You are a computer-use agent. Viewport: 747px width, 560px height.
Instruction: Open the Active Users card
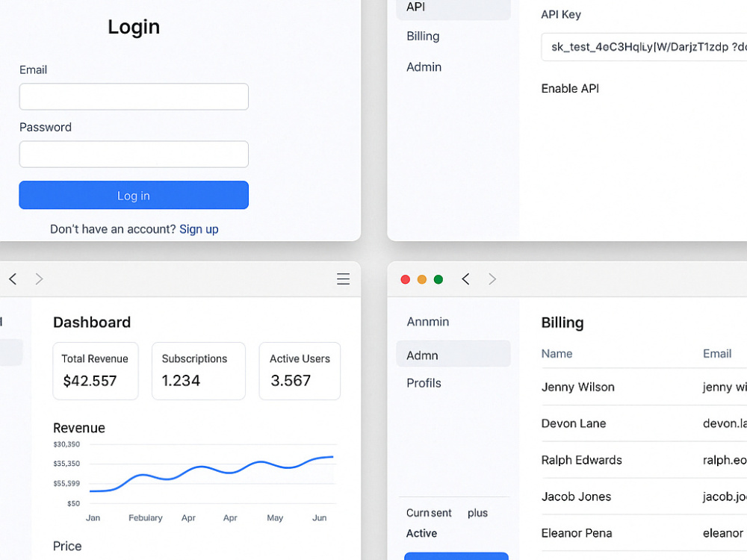pos(300,371)
